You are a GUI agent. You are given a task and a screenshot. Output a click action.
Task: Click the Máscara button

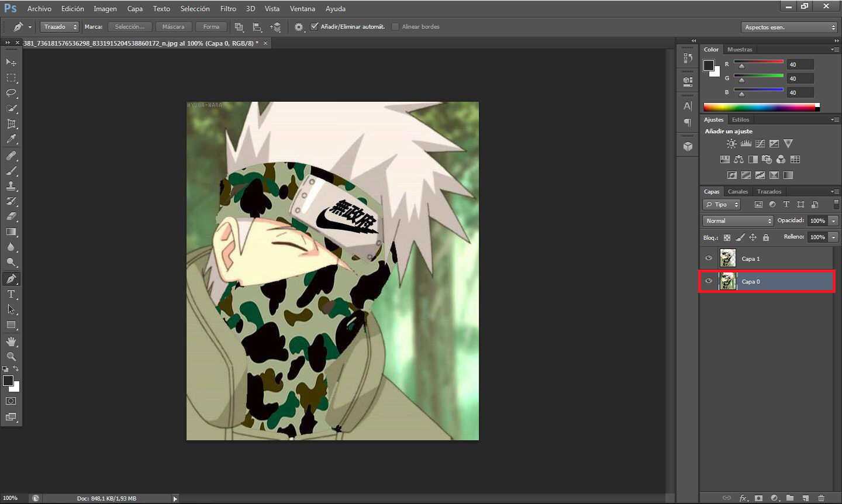(173, 27)
